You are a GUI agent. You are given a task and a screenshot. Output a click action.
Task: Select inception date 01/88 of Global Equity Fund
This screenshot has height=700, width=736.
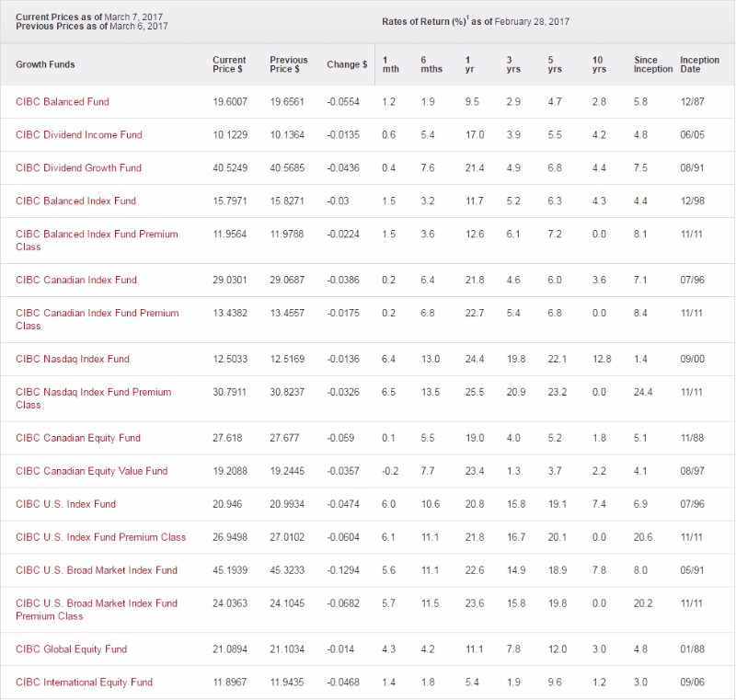693,649
